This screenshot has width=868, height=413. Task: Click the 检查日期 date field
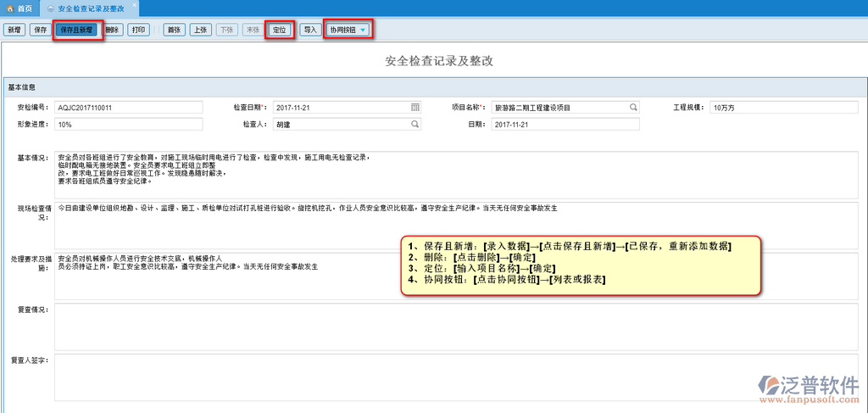coord(347,108)
